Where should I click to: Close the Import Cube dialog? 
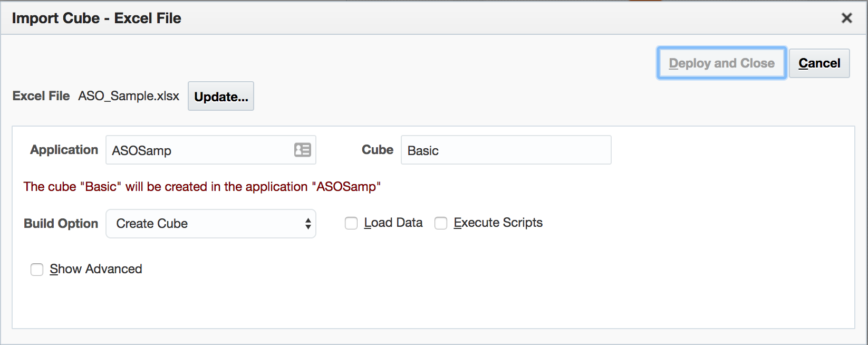(x=847, y=18)
